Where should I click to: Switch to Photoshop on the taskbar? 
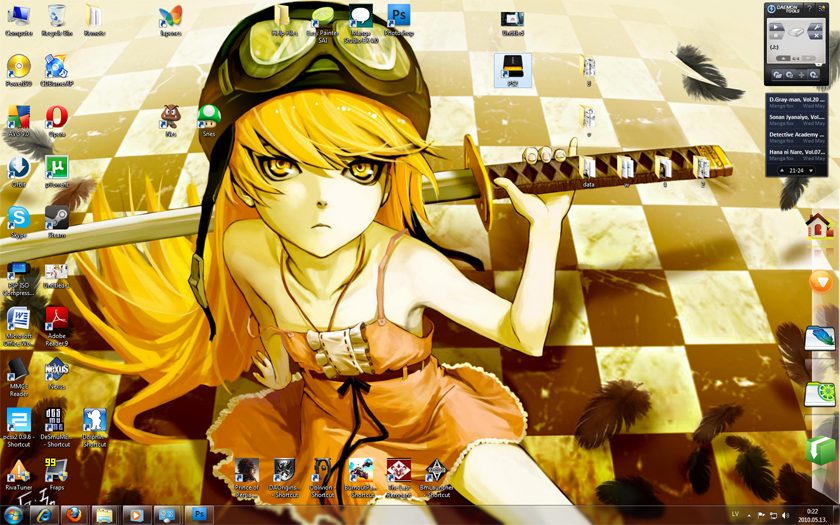click(199, 515)
